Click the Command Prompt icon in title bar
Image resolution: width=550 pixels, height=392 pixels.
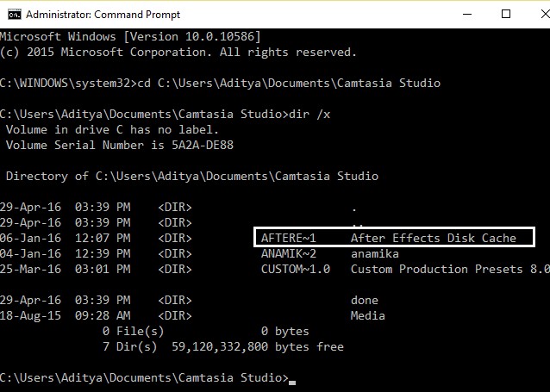click(10, 14)
